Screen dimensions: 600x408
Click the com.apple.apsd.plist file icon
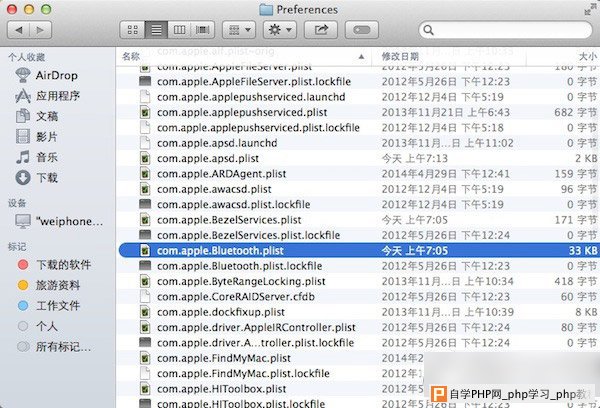click(x=145, y=158)
